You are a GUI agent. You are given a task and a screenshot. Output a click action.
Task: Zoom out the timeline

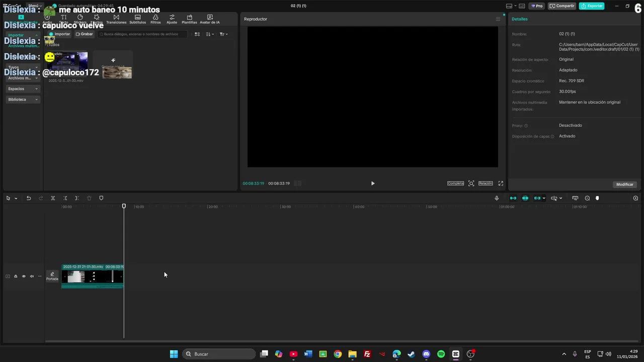(587, 198)
